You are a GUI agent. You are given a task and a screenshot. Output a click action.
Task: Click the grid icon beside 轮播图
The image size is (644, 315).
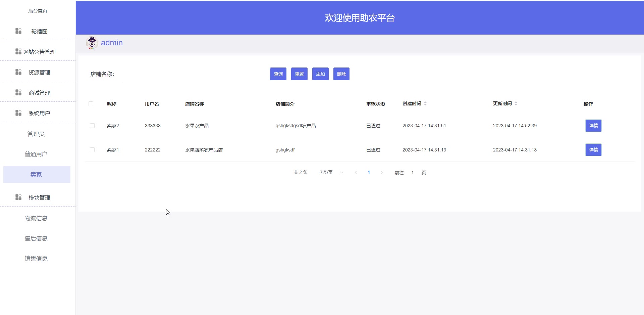click(18, 31)
